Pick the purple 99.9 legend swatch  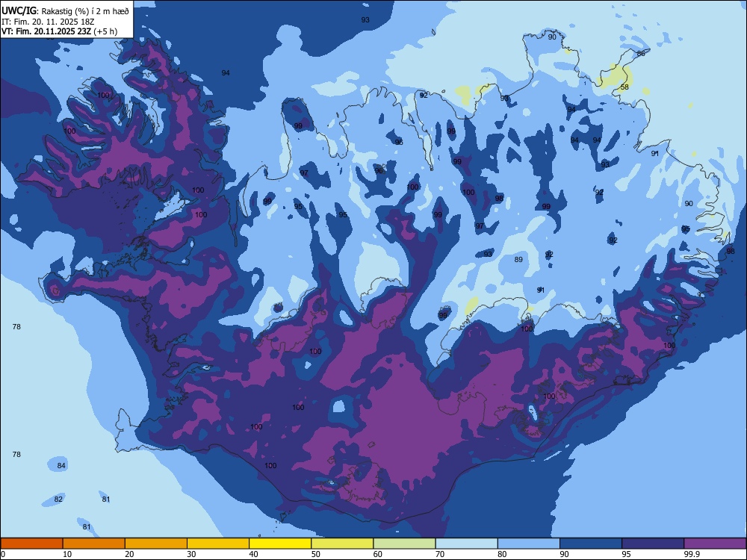point(715,544)
